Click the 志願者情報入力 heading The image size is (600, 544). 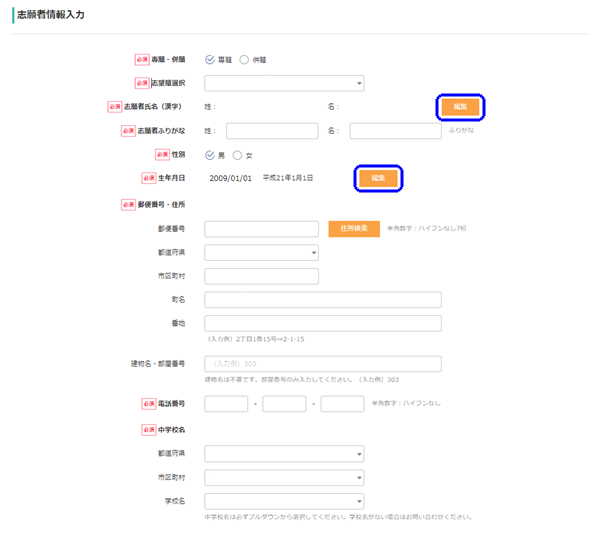pos(51,15)
